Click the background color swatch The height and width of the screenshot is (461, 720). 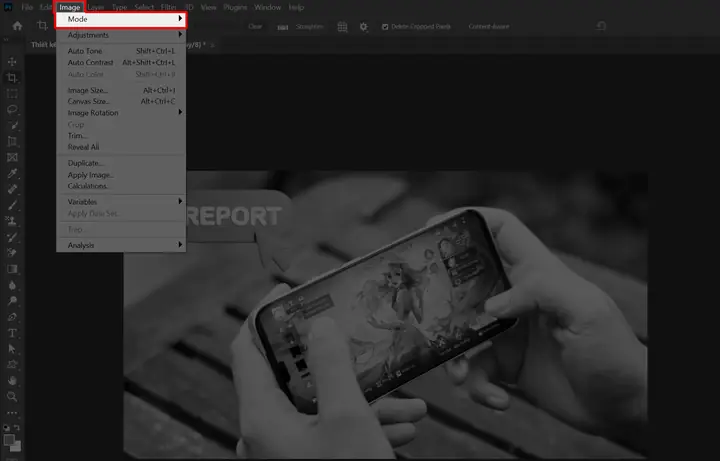(16, 446)
